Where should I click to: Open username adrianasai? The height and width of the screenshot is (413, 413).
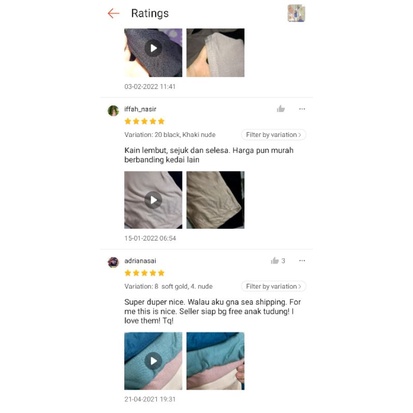pos(140,261)
